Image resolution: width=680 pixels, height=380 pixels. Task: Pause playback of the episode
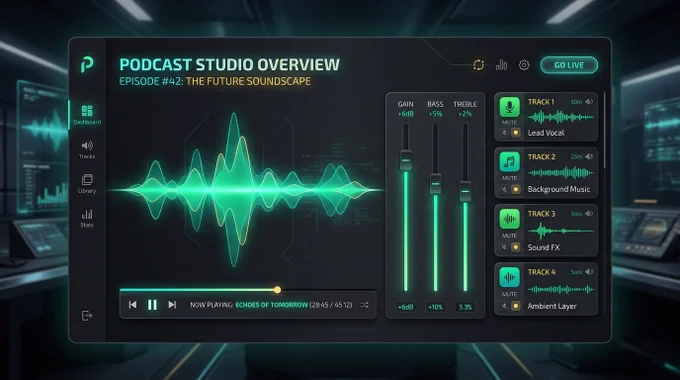pyautogui.click(x=152, y=305)
